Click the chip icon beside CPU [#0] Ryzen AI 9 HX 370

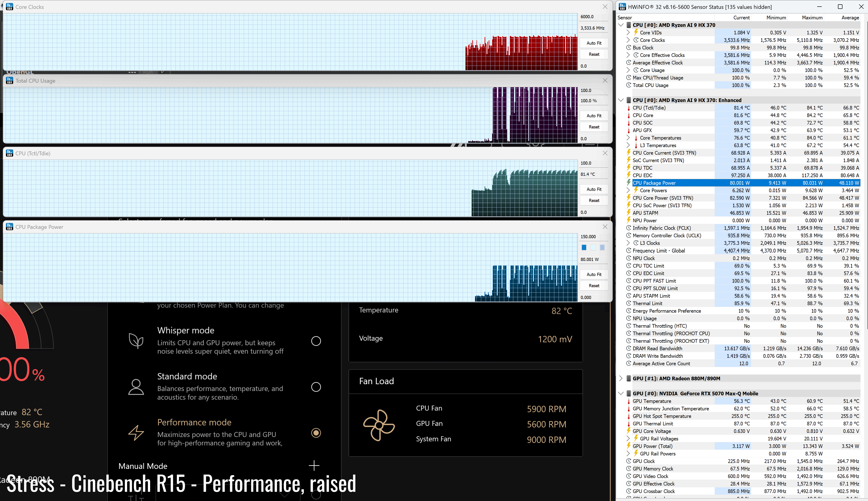[x=629, y=25]
